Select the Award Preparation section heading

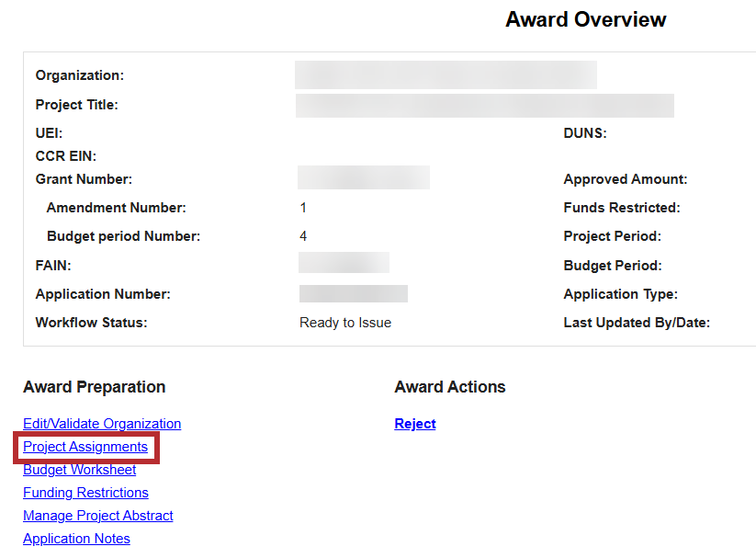94,387
